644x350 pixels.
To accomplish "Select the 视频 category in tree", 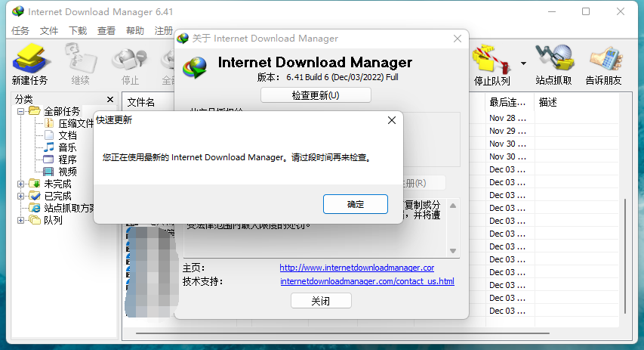I will click(x=67, y=172).
